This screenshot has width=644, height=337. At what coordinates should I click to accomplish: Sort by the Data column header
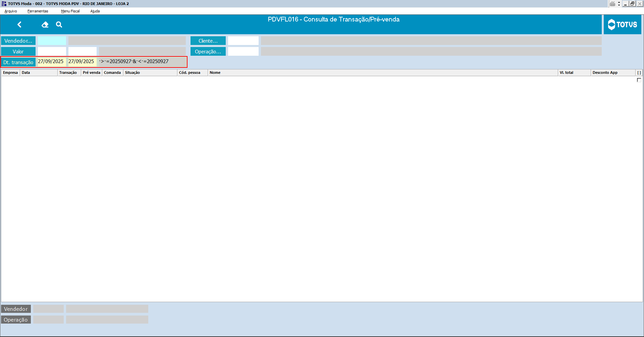(x=39, y=73)
